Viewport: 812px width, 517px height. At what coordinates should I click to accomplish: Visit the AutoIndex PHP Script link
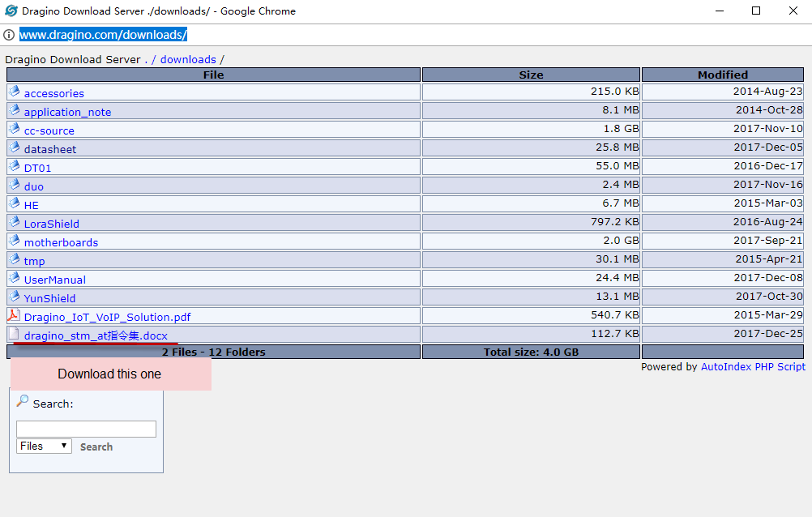click(753, 367)
